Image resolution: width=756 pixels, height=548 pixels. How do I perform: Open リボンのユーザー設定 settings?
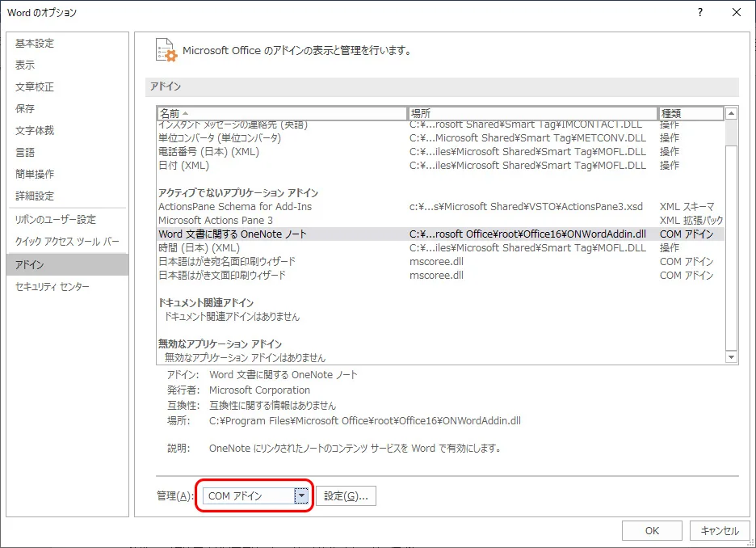point(56,220)
